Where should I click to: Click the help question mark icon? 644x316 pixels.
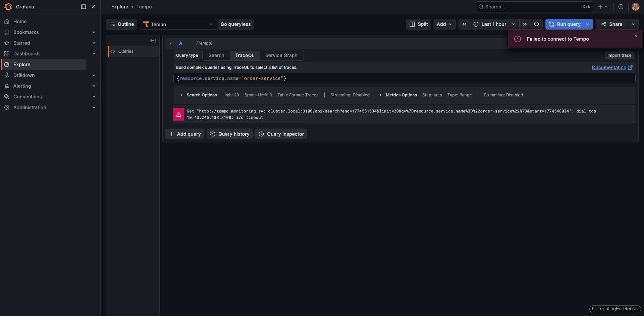coord(621,7)
